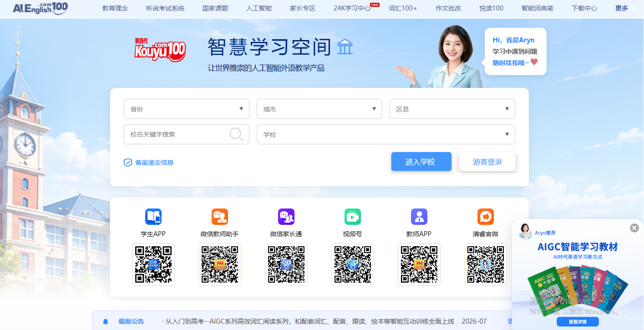
Task: Click the announcement date 2026-07
Action: click(x=474, y=322)
